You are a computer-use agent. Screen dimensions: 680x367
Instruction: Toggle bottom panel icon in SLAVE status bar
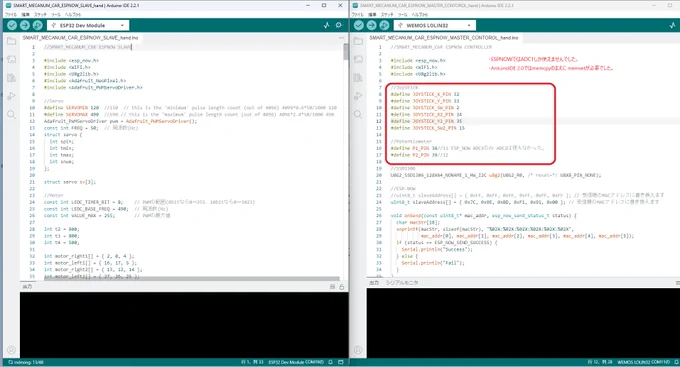341,362
